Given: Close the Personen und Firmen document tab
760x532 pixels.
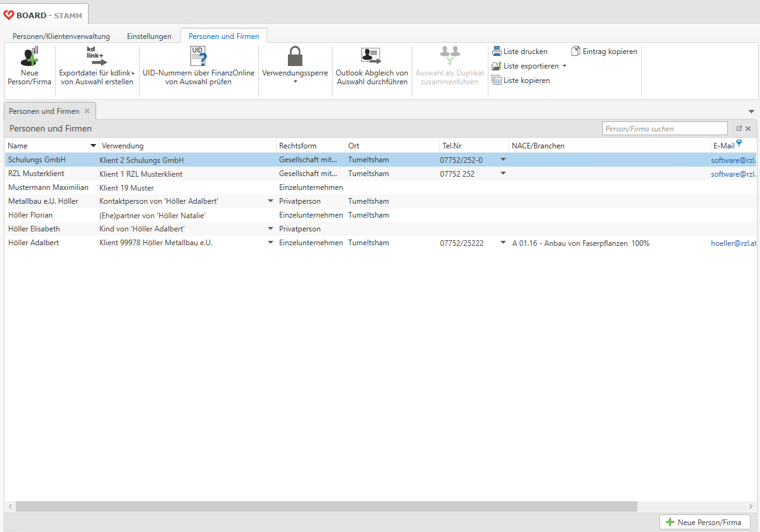Looking at the screenshot, I should tap(87, 111).
